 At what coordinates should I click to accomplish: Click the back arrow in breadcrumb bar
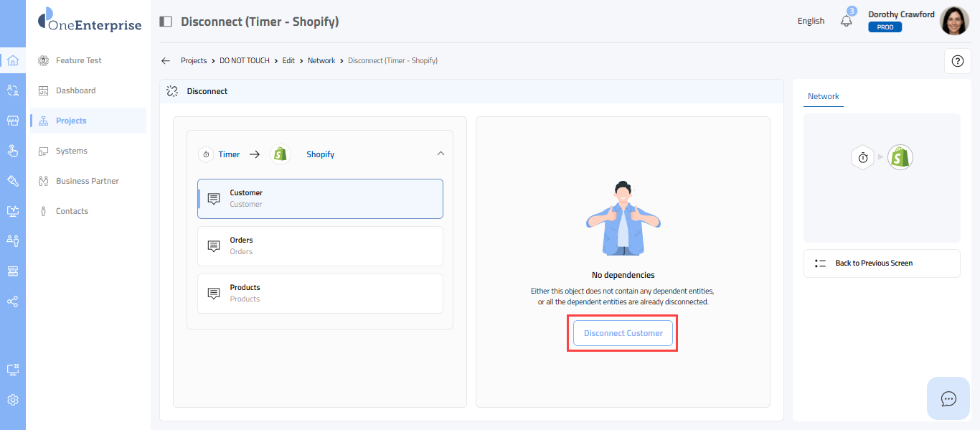coord(166,61)
